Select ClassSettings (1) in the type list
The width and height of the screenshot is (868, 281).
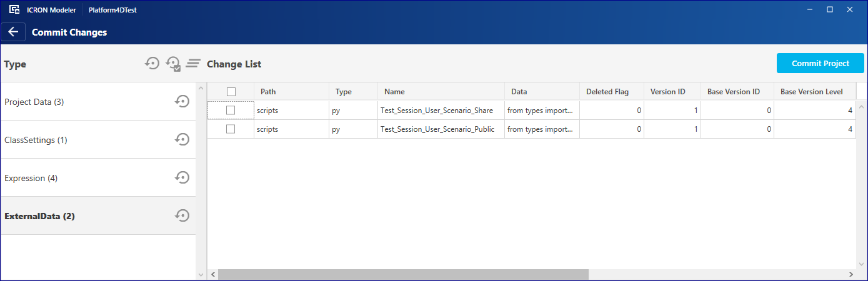pyautogui.click(x=98, y=139)
